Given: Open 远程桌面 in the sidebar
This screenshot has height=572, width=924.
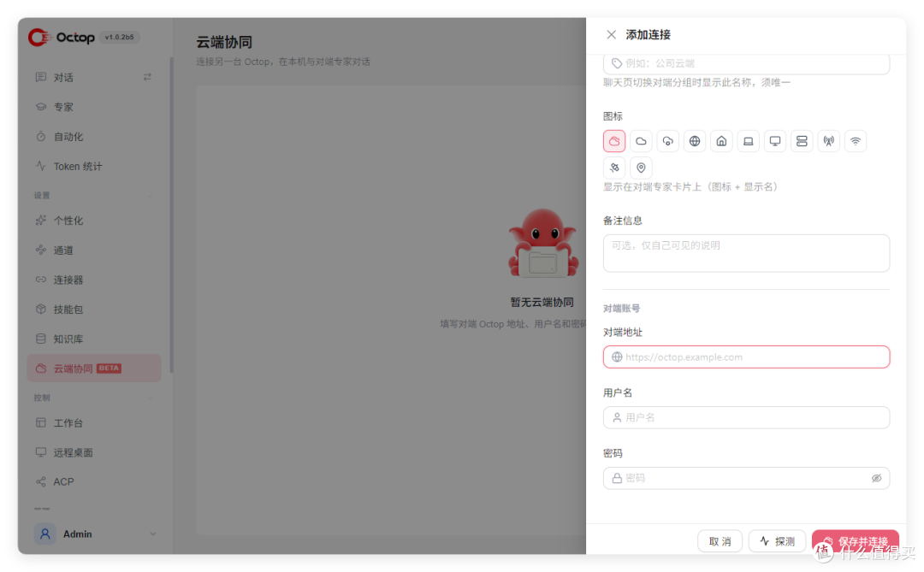Looking at the screenshot, I should 94,452.
